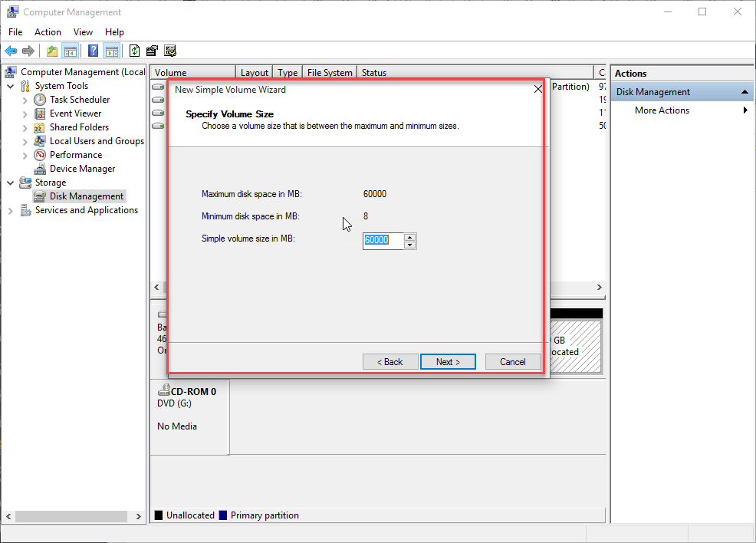The width and height of the screenshot is (756, 543).
Task: Expand the Task Scheduler tree node
Action: [25, 100]
